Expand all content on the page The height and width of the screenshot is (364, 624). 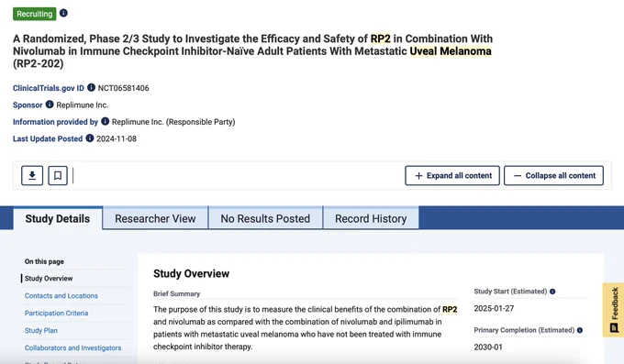click(452, 175)
